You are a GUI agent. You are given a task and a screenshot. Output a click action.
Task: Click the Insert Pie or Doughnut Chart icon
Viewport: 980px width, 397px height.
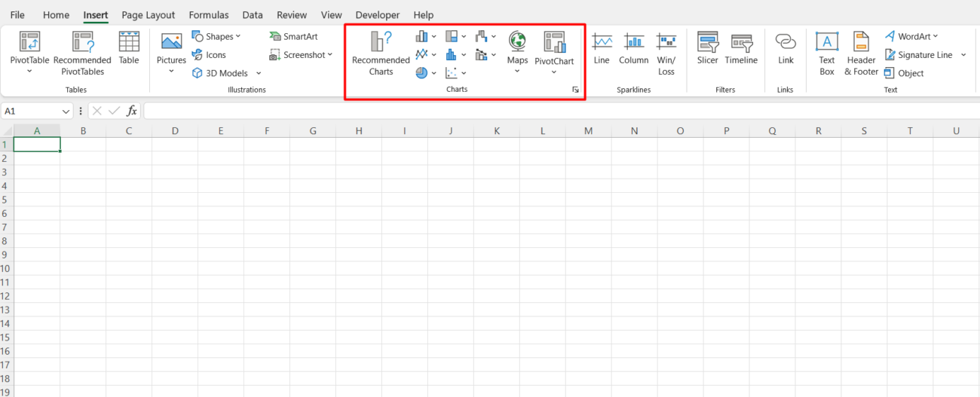coord(421,72)
